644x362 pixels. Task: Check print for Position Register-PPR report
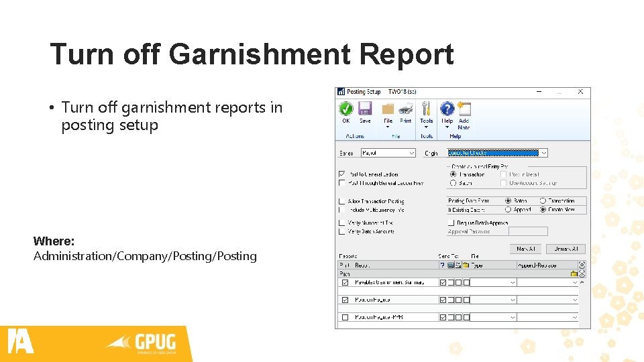tap(345, 317)
